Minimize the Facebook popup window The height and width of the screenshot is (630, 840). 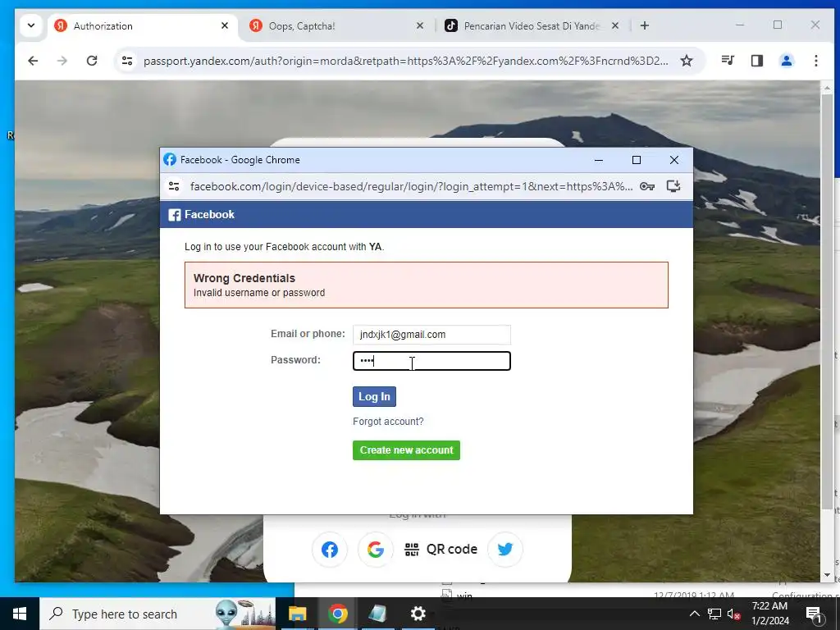(599, 160)
